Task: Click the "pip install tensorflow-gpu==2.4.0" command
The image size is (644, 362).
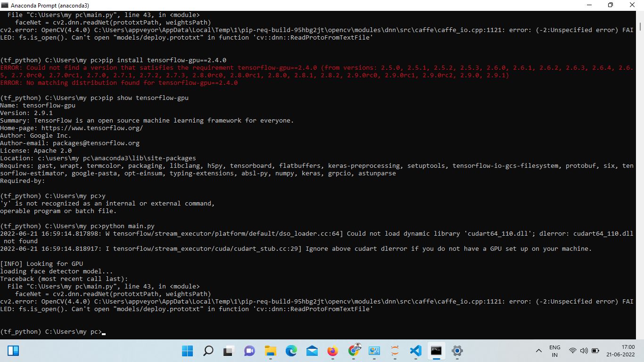Action: tap(164, 60)
